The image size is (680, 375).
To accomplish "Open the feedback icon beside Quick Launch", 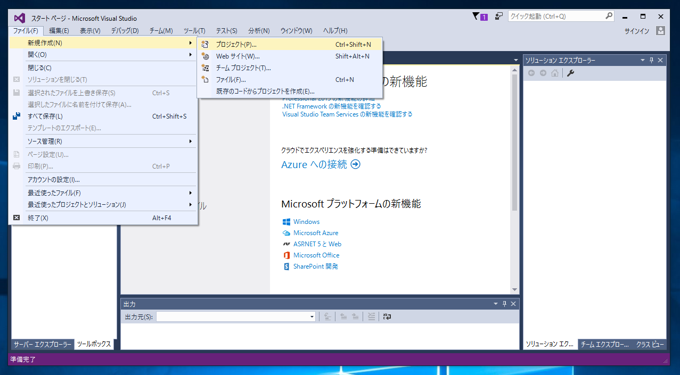I will 499,16.
